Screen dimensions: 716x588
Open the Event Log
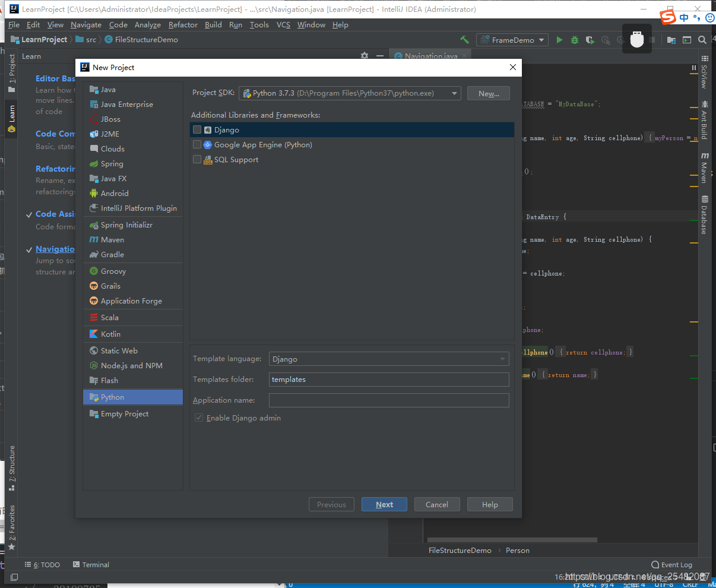(x=671, y=564)
